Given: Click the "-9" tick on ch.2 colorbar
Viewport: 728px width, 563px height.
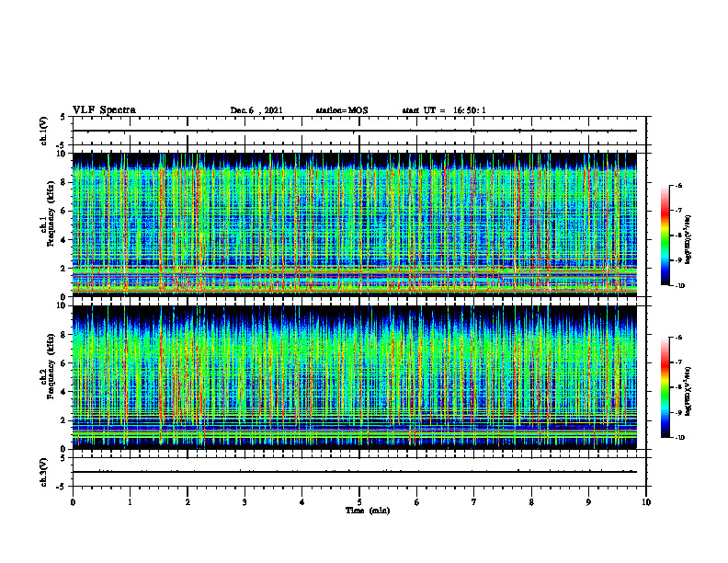Looking at the screenshot, I should (x=678, y=412).
